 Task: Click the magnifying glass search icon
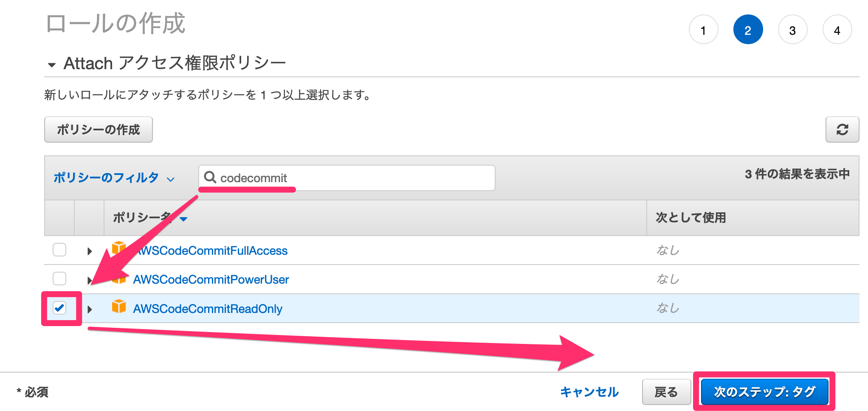click(211, 178)
